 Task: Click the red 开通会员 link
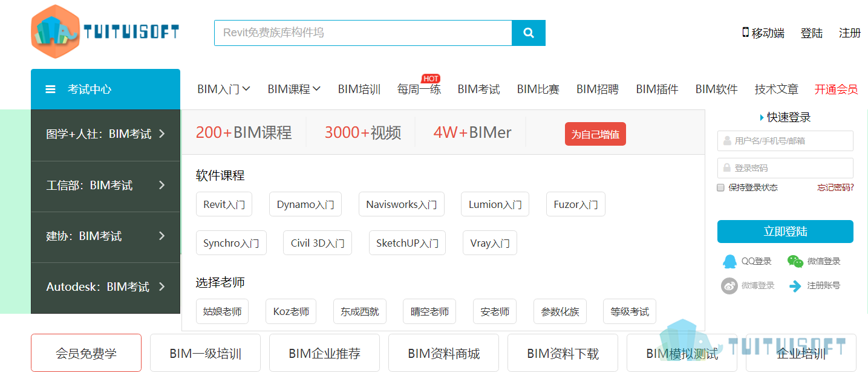point(836,89)
